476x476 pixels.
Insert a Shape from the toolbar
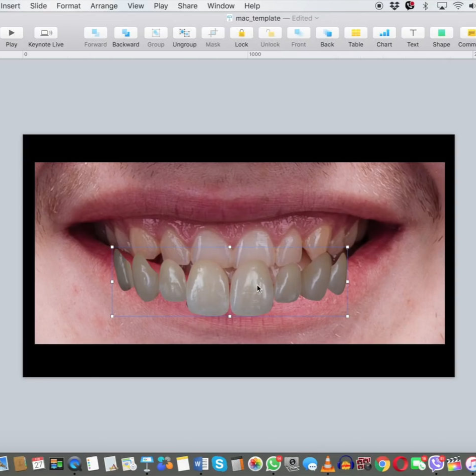coord(441,33)
